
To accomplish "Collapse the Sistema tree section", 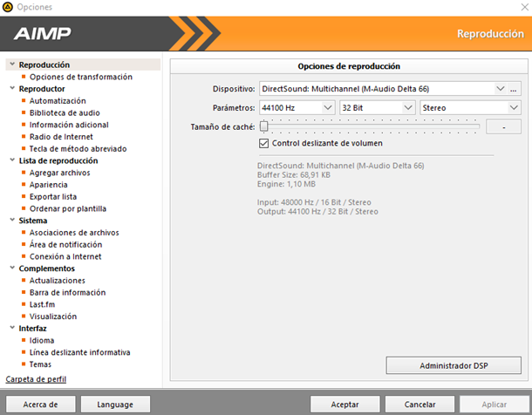I will click(12, 221).
